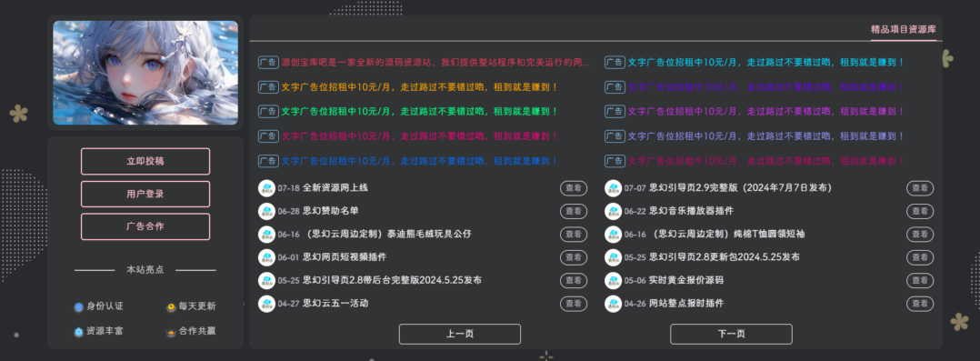980x361 pixels.
Task: Click 查看 for 纯棉T恤圆领短袖
Action: click(x=920, y=235)
